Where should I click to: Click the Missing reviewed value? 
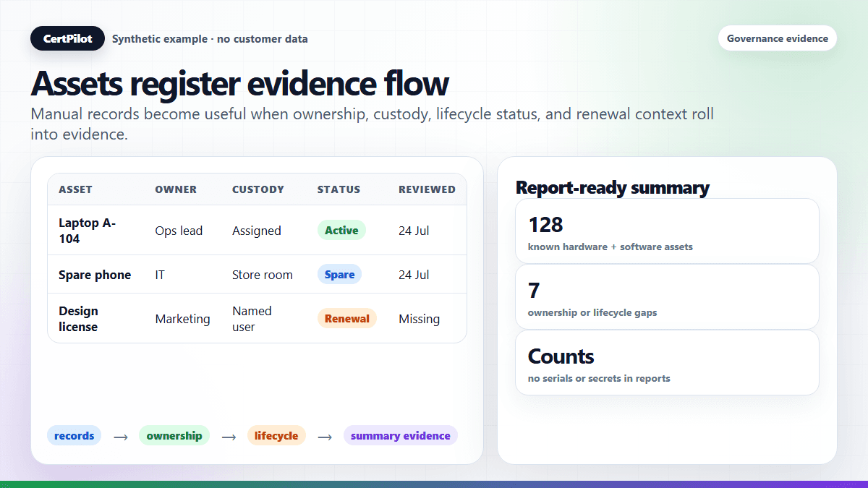(x=419, y=319)
